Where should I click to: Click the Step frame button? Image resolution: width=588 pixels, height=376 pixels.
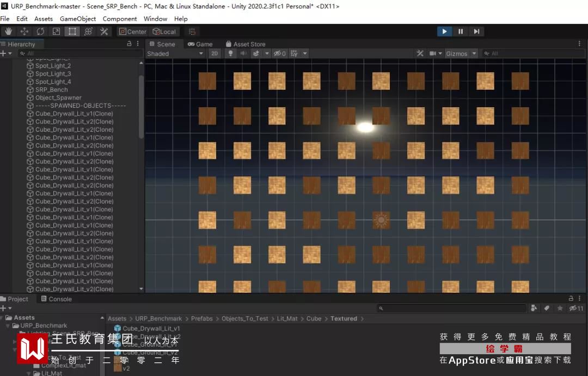click(476, 32)
